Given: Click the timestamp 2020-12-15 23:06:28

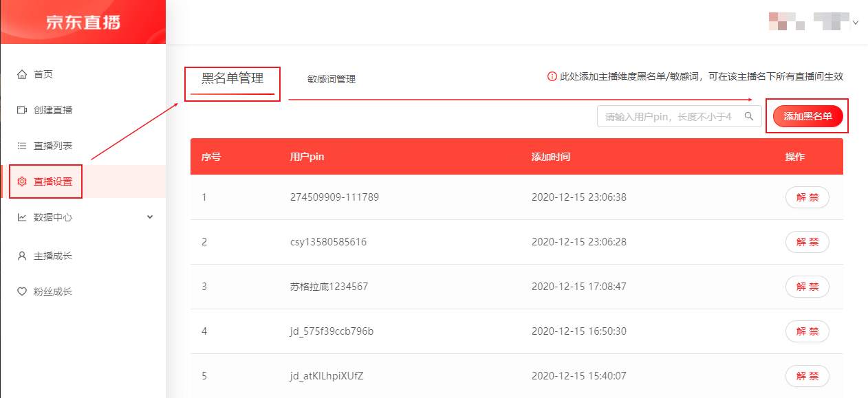Looking at the screenshot, I should coord(579,242).
